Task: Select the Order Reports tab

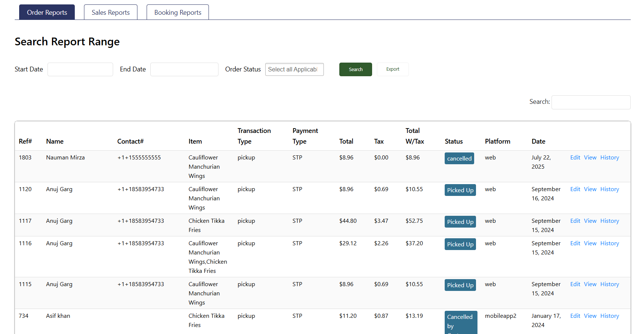Action: coord(47,13)
